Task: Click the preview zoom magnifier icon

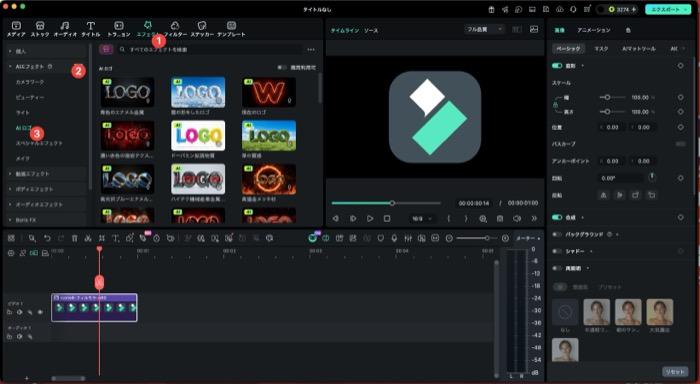Action: [483, 218]
